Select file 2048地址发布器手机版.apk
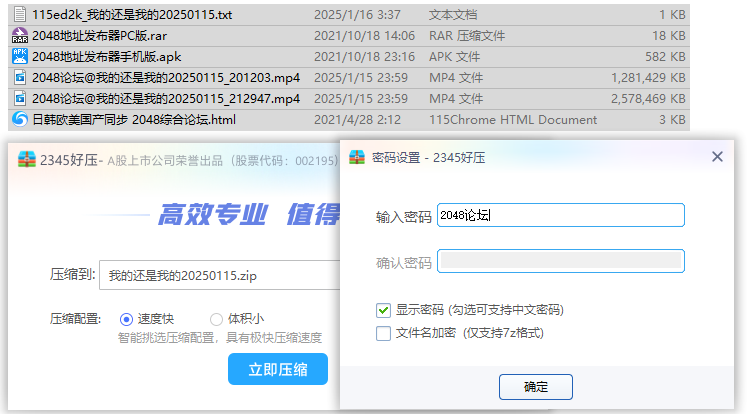 pos(349,56)
